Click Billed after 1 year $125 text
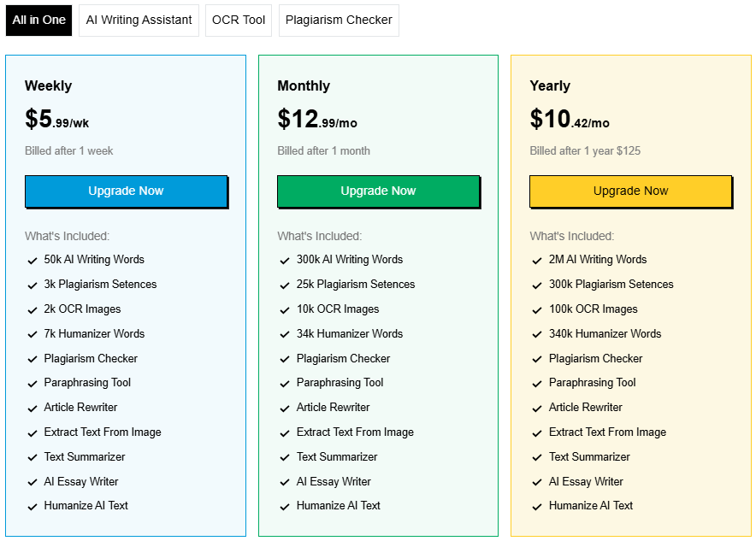 click(x=584, y=151)
